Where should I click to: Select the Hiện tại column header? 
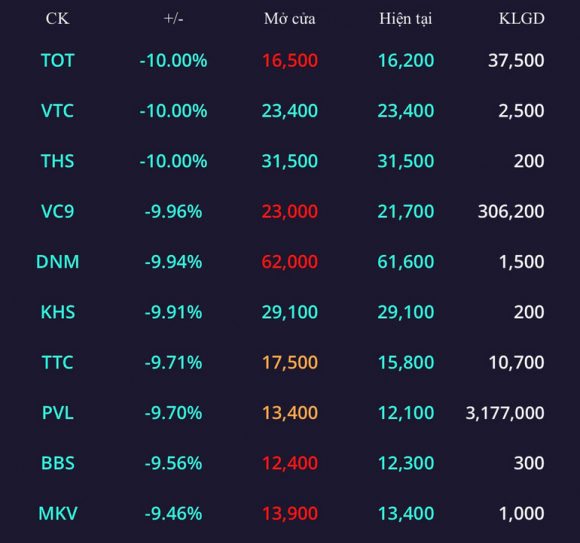pyautogui.click(x=406, y=19)
